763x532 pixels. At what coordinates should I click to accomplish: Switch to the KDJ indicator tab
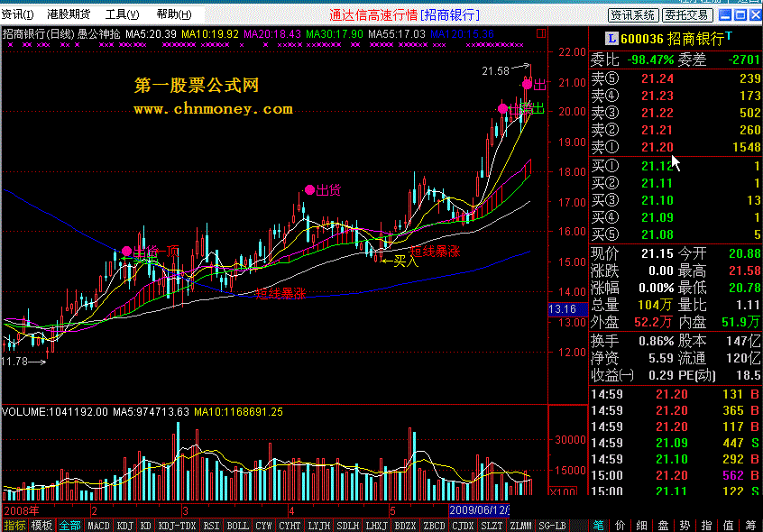[x=125, y=526]
